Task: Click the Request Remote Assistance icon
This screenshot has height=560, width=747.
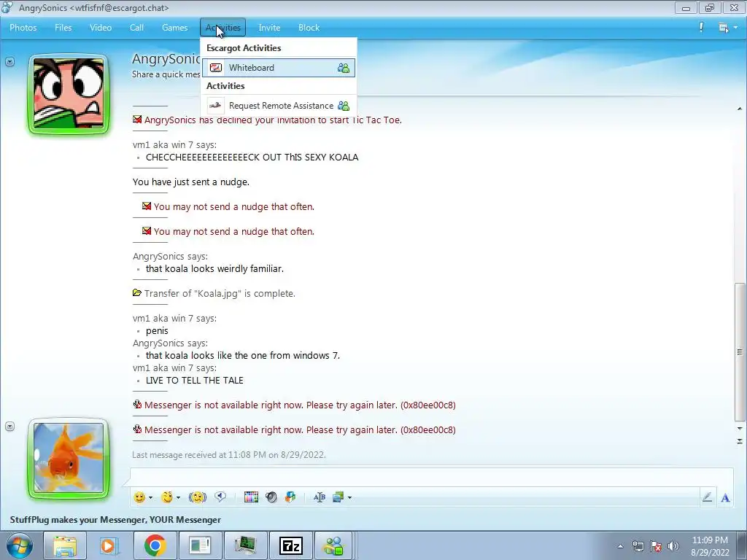Action: (216, 106)
